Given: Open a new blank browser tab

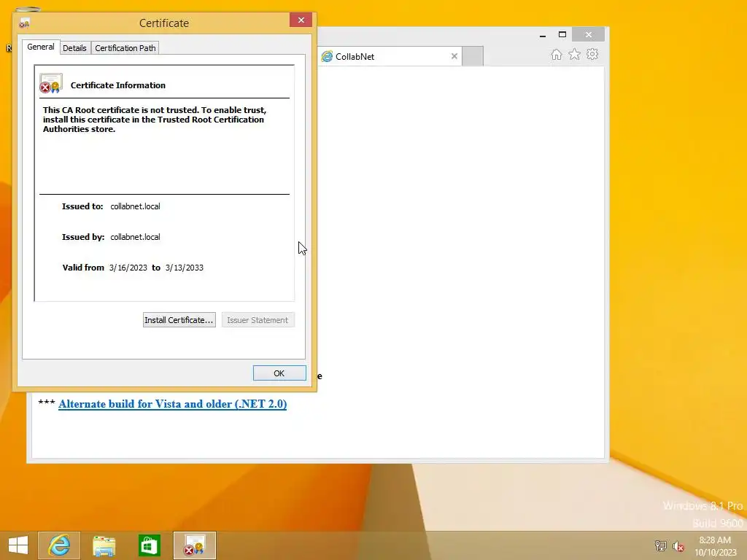Looking at the screenshot, I should [473, 57].
